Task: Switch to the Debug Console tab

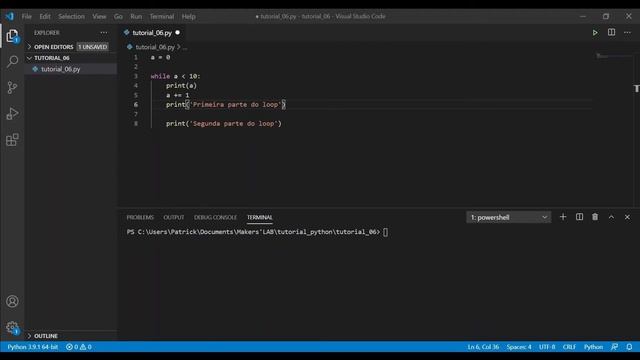Action: pos(216,217)
